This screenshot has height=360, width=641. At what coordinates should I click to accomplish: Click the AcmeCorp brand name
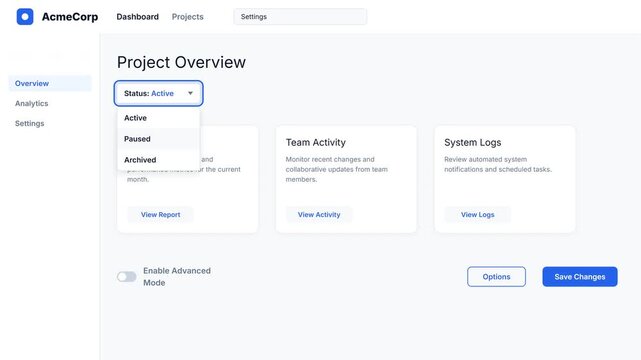tap(70, 17)
